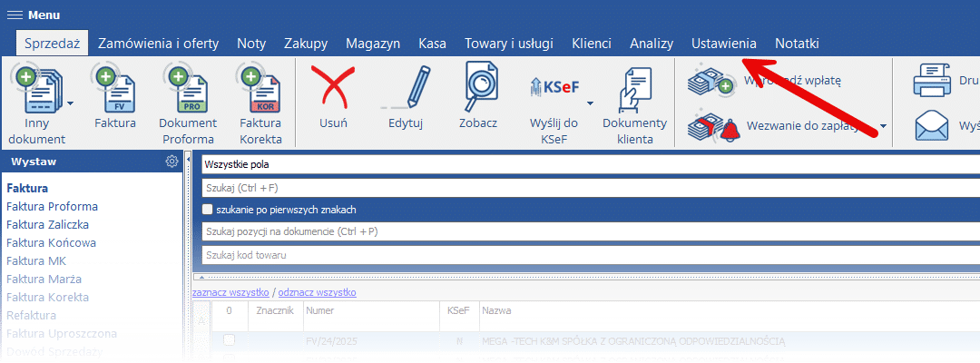Switch to the Magazyn tab
The image size is (980, 363).
pyautogui.click(x=372, y=44)
